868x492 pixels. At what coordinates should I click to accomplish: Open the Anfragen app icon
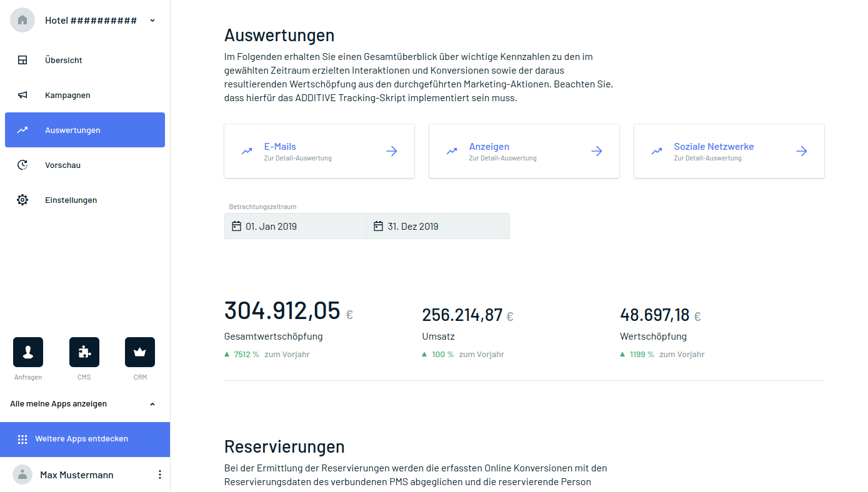click(28, 352)
